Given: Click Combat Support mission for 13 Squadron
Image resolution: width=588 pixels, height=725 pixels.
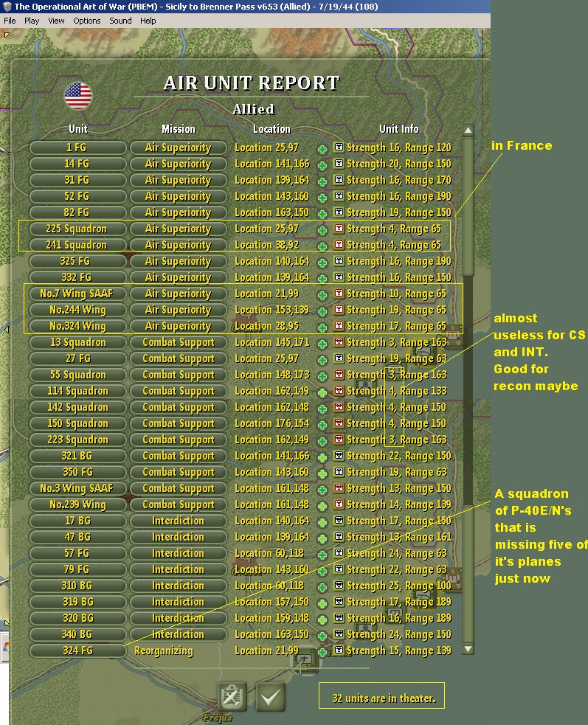Looking at the screenshot, I should click(x=178, y=342).
